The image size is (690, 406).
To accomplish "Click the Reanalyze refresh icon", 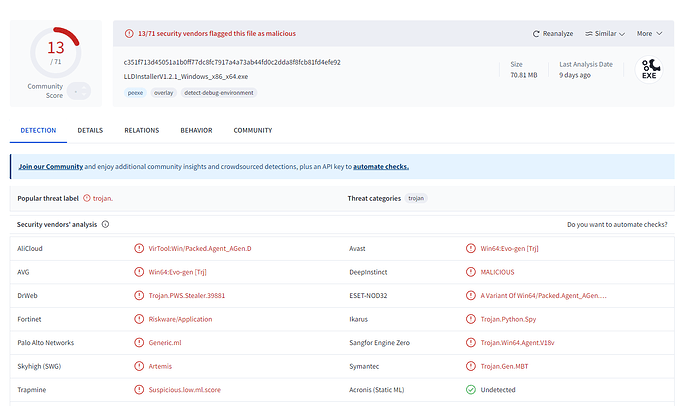I will (536, 34).
